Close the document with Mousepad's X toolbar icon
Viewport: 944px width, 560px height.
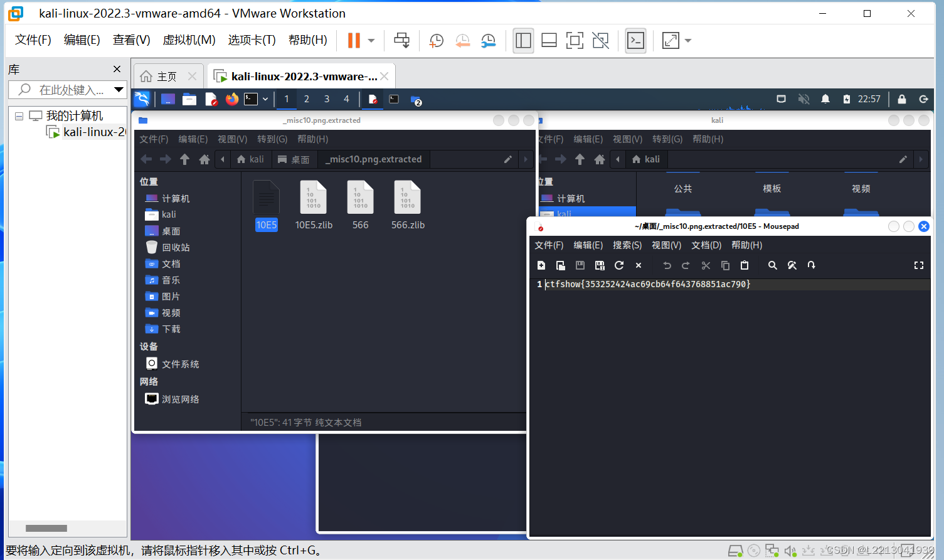tap(639, 265)
